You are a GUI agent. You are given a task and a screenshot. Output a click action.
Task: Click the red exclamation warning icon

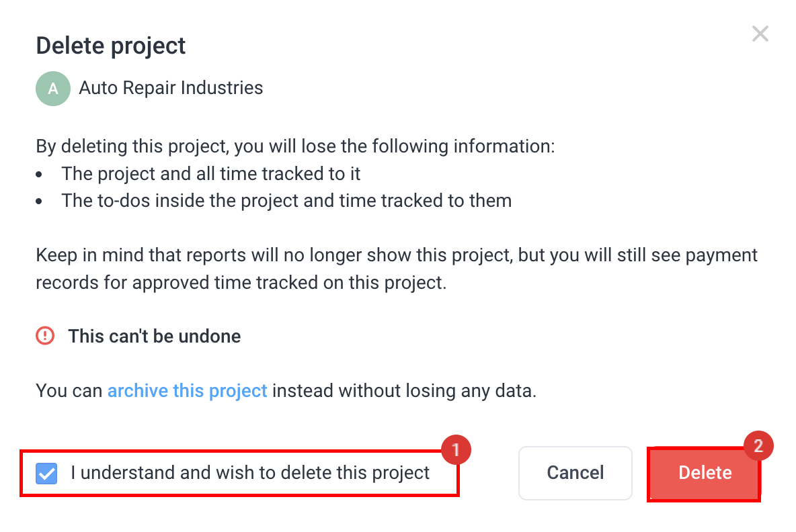pyautogui.click(x=45, y=336)
